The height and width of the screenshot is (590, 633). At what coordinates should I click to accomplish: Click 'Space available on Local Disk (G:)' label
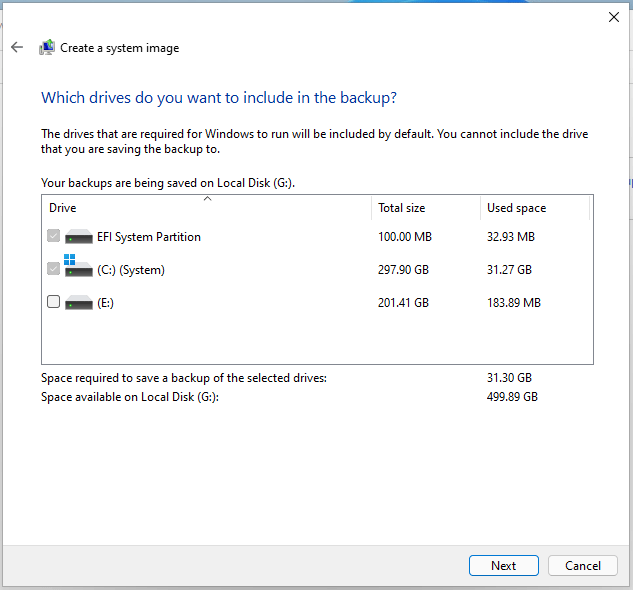[130, 397]
